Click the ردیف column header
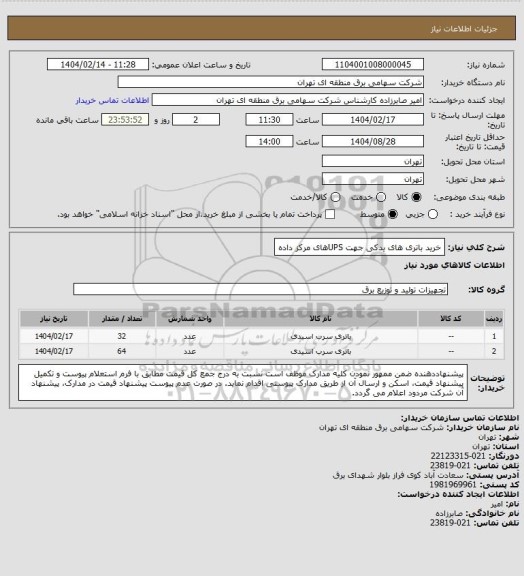The image size is (524, 576). (x=494, y=318)
